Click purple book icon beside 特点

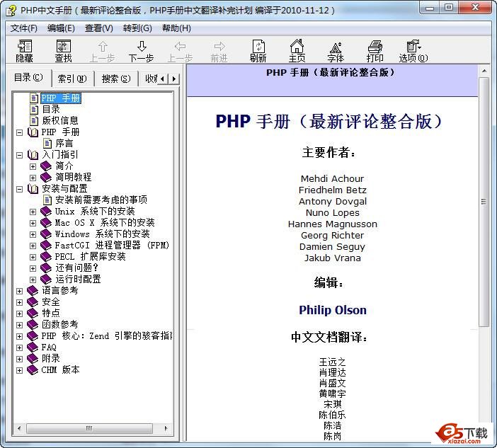point(33,314)
